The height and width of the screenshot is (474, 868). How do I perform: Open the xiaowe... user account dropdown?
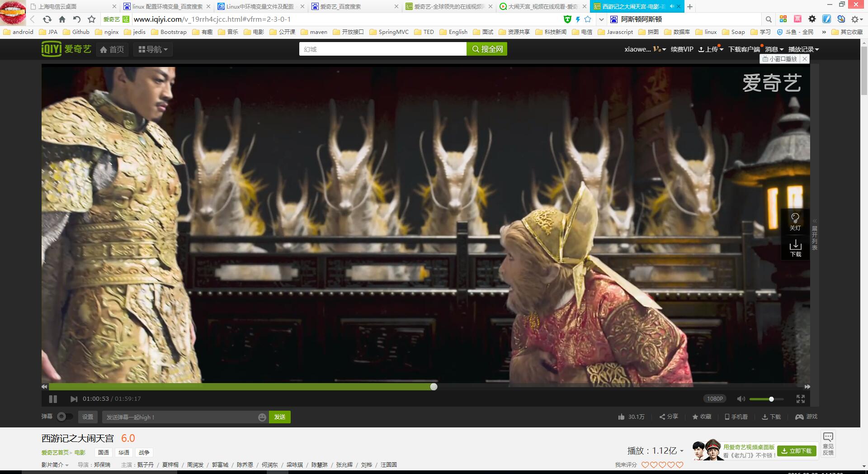645,49
